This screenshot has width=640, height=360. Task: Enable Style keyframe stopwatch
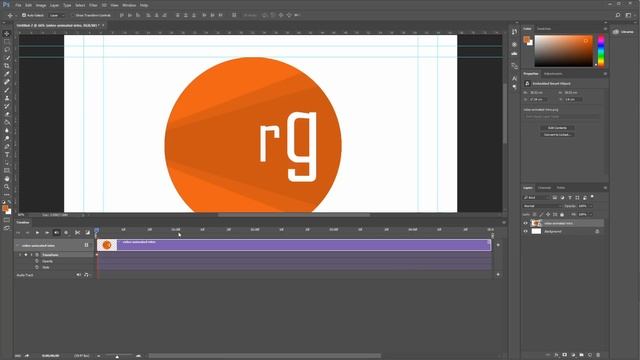37,267
